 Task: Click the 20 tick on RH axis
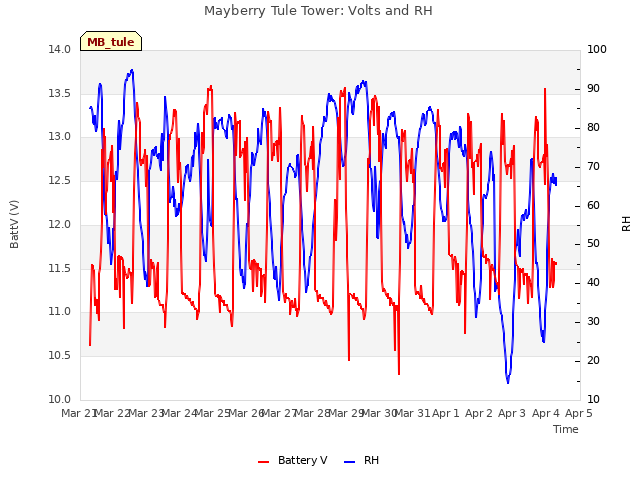pos(593,360)
